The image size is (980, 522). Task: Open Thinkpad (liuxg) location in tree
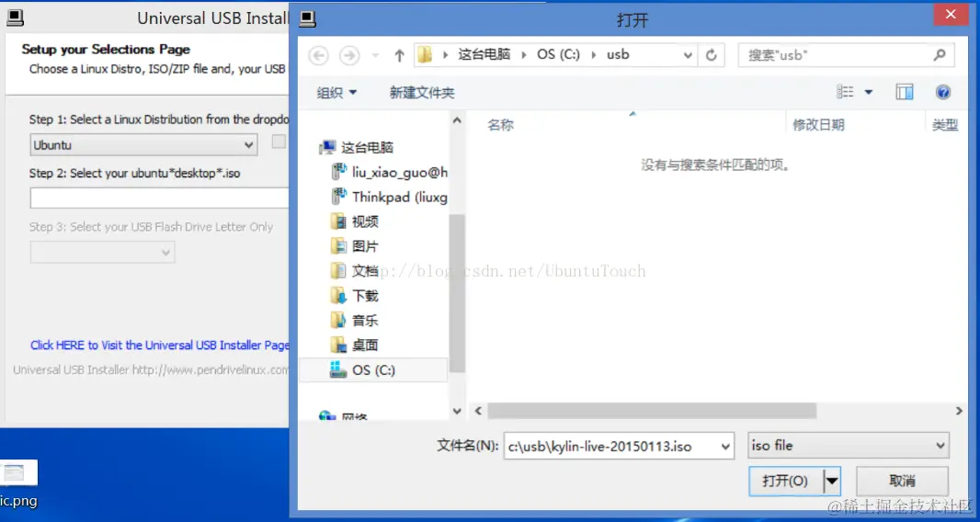pyautogui.click(x=400, y=197)
